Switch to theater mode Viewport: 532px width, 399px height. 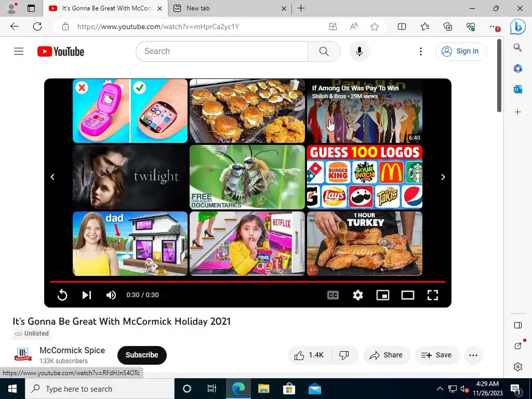(x=407, y=295)
